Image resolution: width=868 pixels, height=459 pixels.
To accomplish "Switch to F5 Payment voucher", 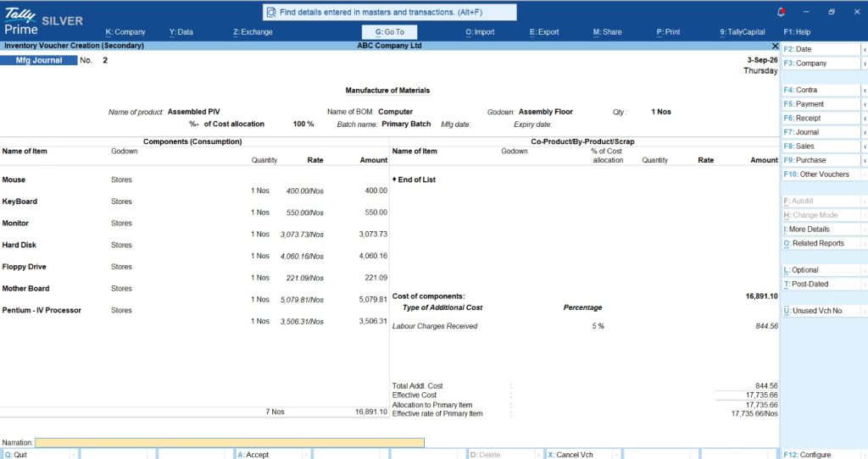I will [821, 104].
